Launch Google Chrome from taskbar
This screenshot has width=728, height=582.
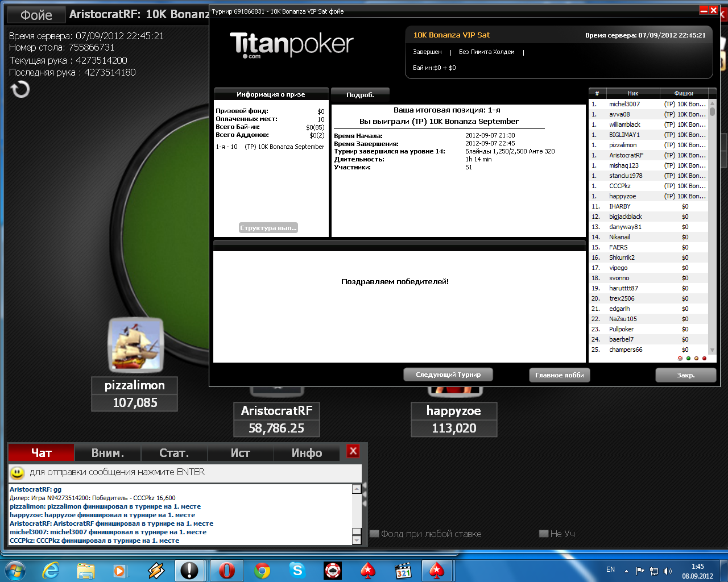(x=262, y=570)
